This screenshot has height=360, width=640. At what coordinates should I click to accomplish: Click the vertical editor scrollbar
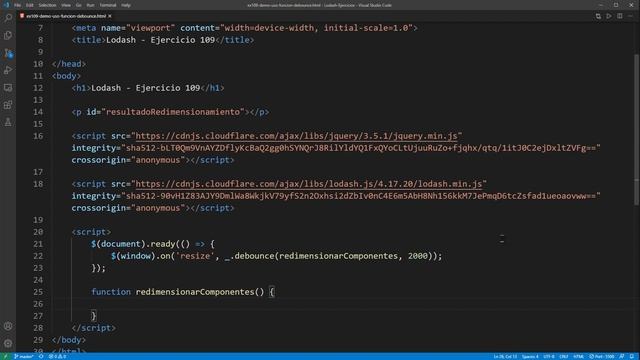[x=637, y=129]
